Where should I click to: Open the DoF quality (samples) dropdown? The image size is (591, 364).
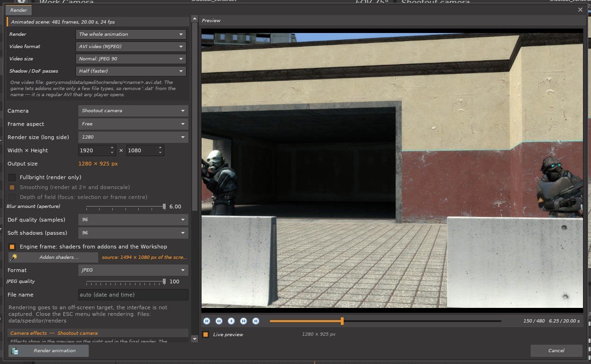(133, 220)
